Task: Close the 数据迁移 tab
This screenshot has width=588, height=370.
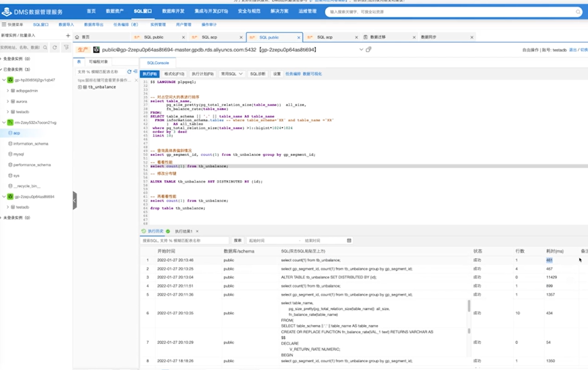Action: 414,37
